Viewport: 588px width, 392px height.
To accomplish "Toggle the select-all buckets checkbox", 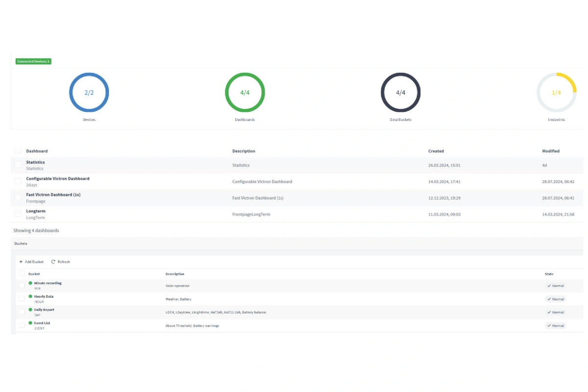I will tap(22, 274).
